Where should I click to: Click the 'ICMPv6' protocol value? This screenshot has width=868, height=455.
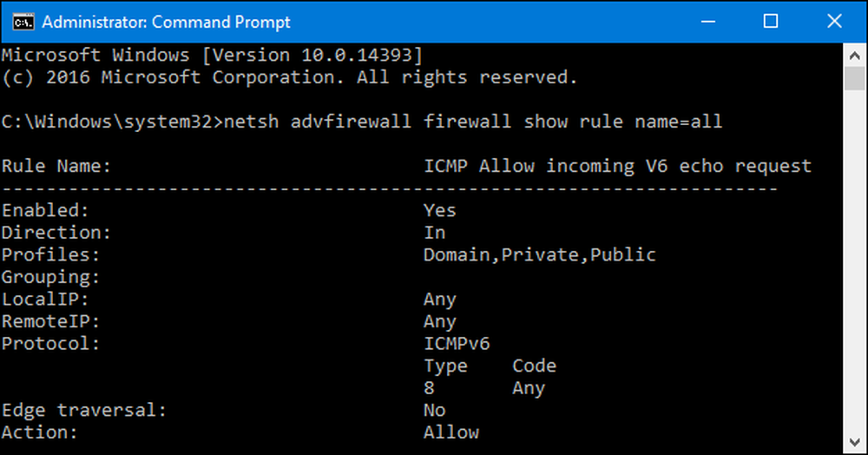(457, 343)
